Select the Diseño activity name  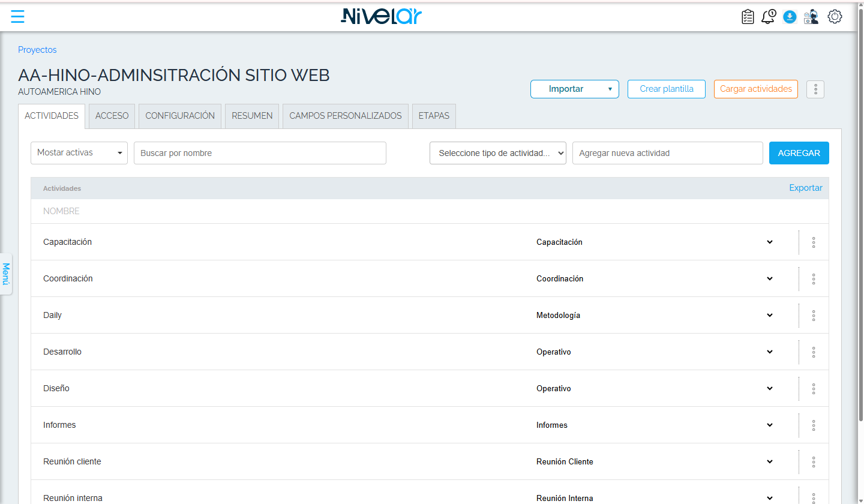coord(56,388)
